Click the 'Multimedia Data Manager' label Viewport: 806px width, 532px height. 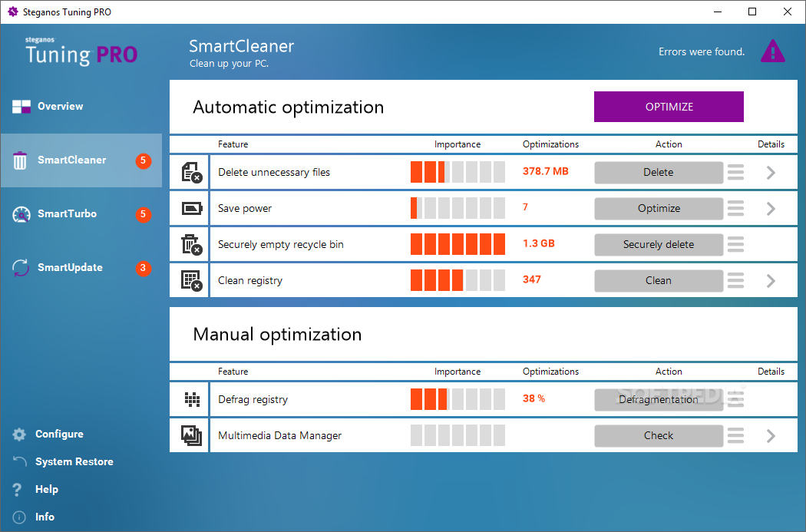click(x=279, y=435)
